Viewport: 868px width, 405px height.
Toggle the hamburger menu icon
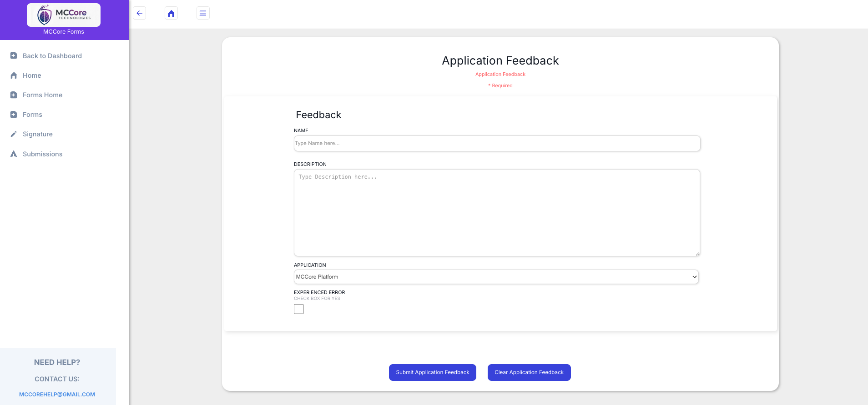(203, 13)
